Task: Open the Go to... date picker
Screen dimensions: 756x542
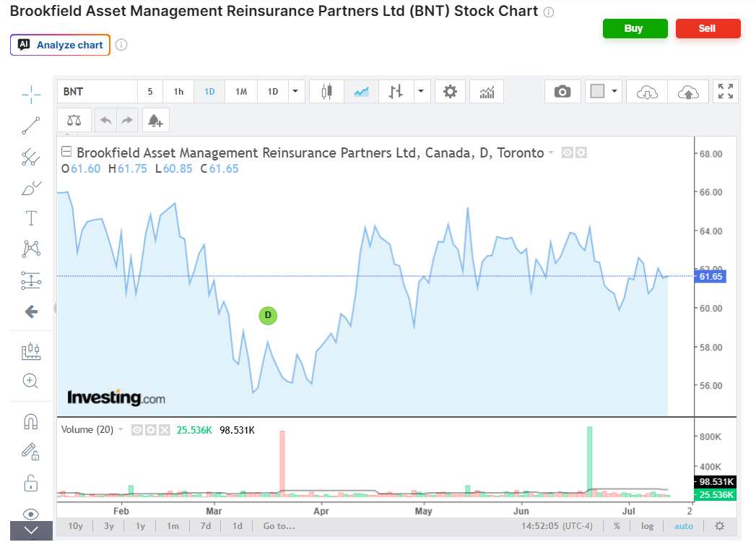Action: [279, 526]
